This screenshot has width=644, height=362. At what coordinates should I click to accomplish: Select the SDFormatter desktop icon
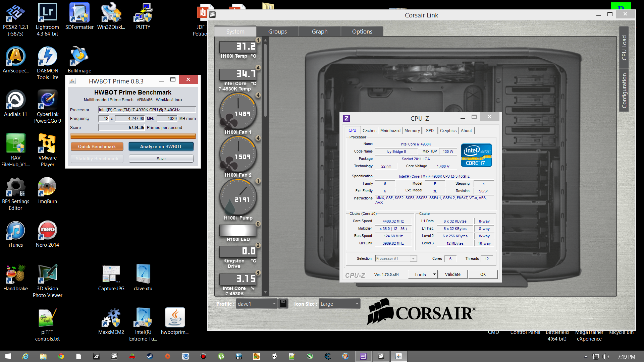pyautogui.click(x=79, y=17)
